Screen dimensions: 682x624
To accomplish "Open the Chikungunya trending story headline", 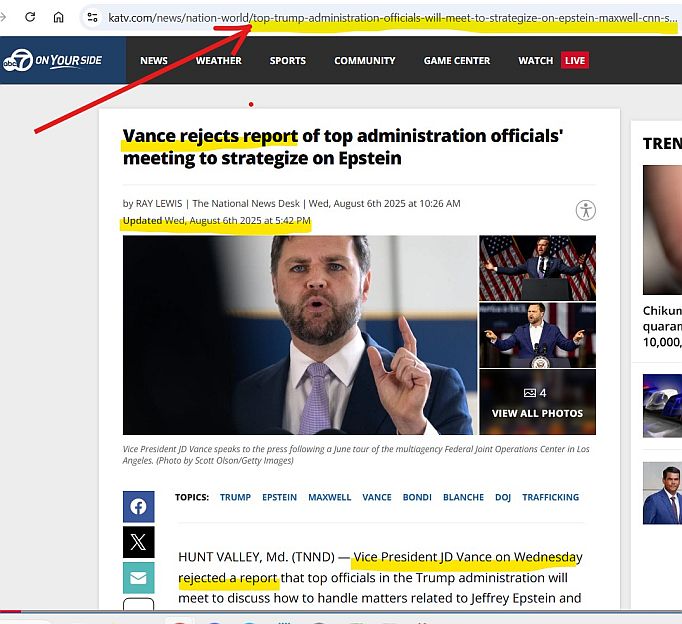I will point(662,326).
